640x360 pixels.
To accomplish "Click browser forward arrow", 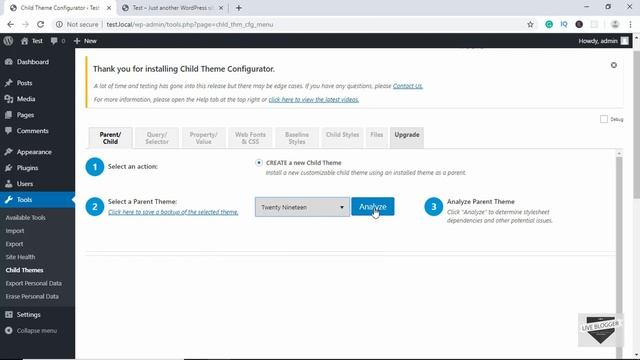I will 25,24.
